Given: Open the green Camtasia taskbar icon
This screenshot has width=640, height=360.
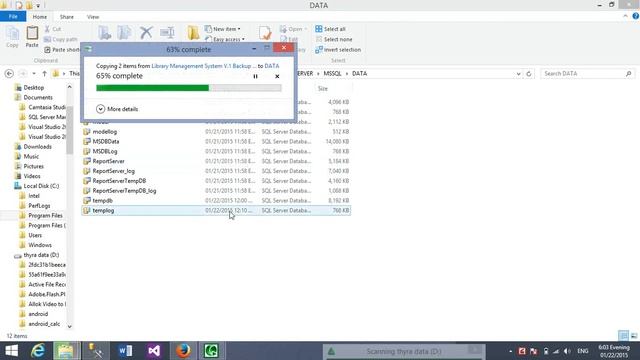Looking at the screenshot, I should click(211, 351).
